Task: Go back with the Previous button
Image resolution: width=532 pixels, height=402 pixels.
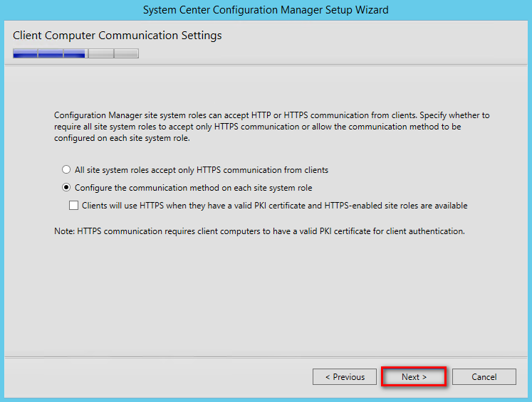Action: tap(345, 376)
